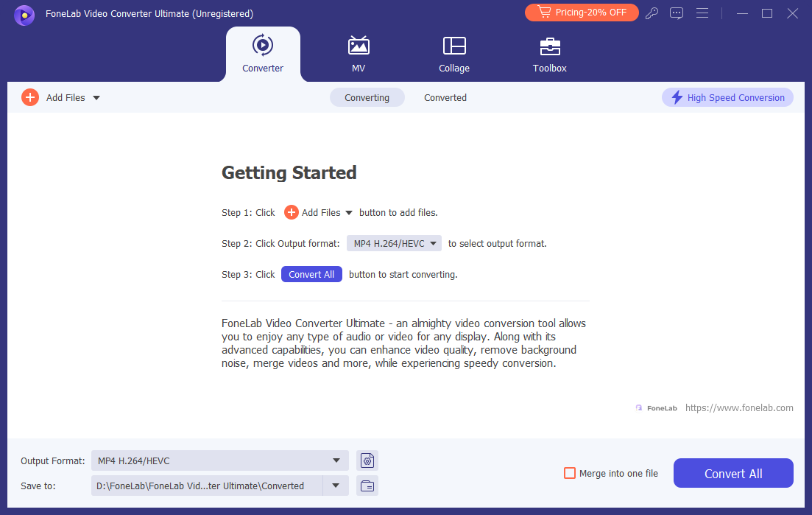Open the hamburger menu icon
Image resolution: width=812 pixels, height=515 pixels.
(702, 13)
